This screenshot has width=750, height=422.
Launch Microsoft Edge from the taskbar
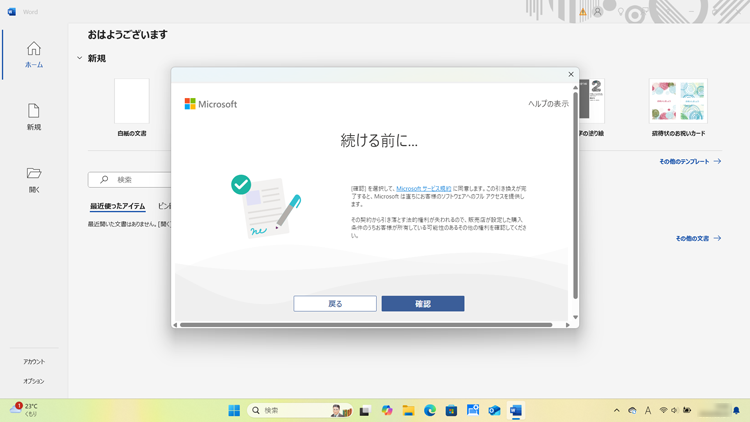[430, 410]
